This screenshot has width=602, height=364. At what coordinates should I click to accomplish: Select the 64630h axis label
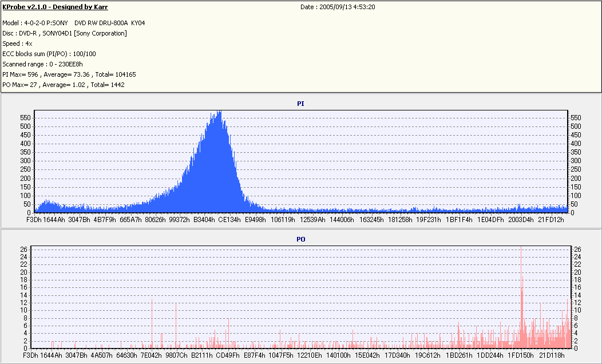pyautogui.click(x=126, y=355)
